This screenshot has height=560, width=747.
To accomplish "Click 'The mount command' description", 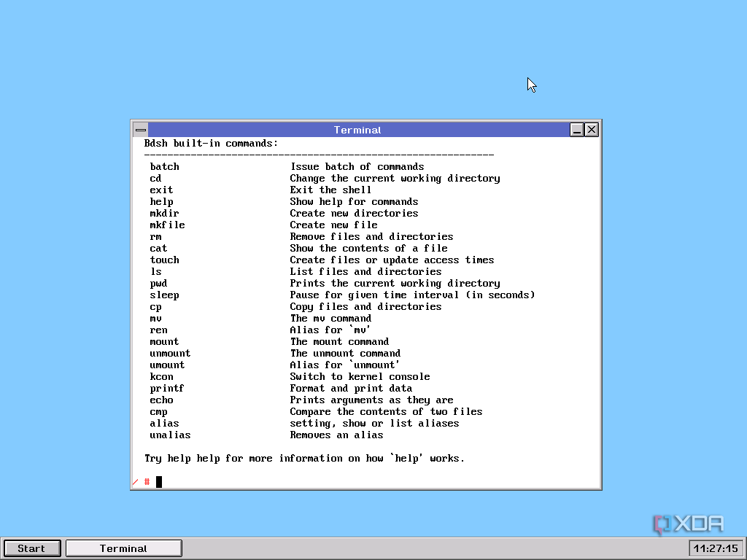I will 340,342.
